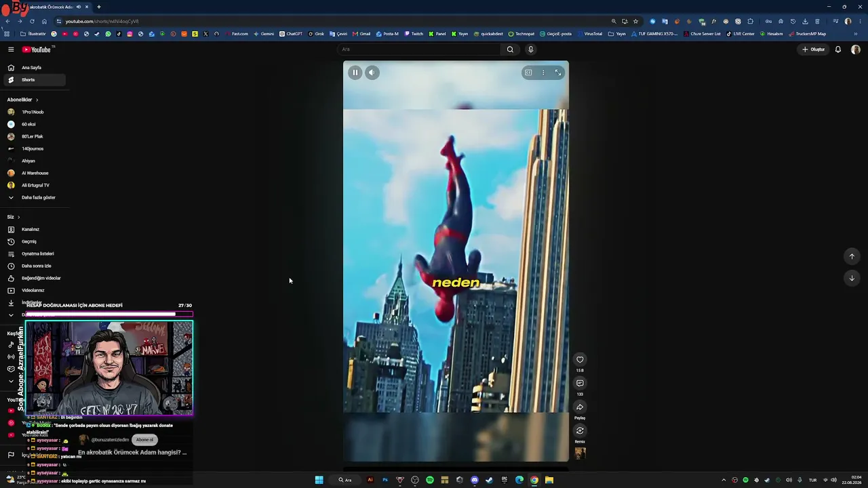Enter fullscreen on the Shorts player
The width and height of the screenshot is (868, 488).
558,73
